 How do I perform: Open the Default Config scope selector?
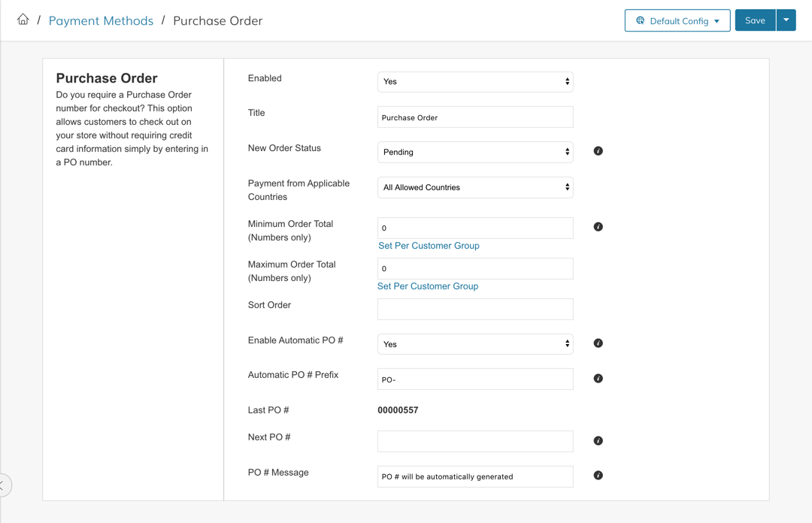pos(677,21)
